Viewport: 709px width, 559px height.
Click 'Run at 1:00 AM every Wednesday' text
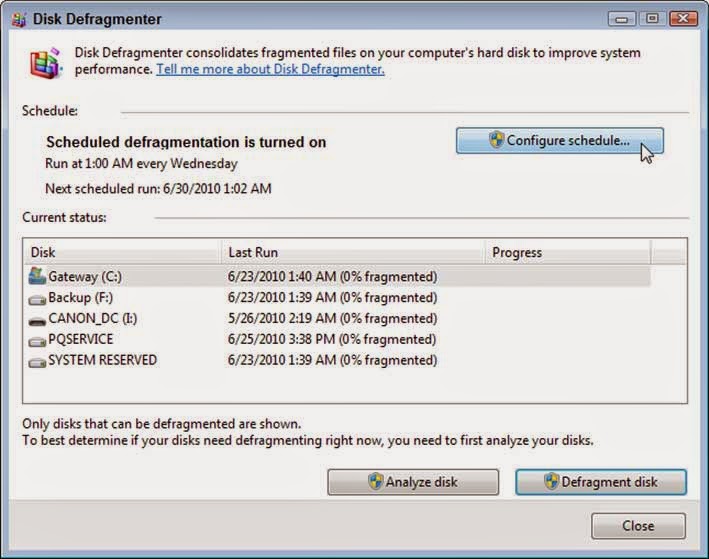(141, 164)
